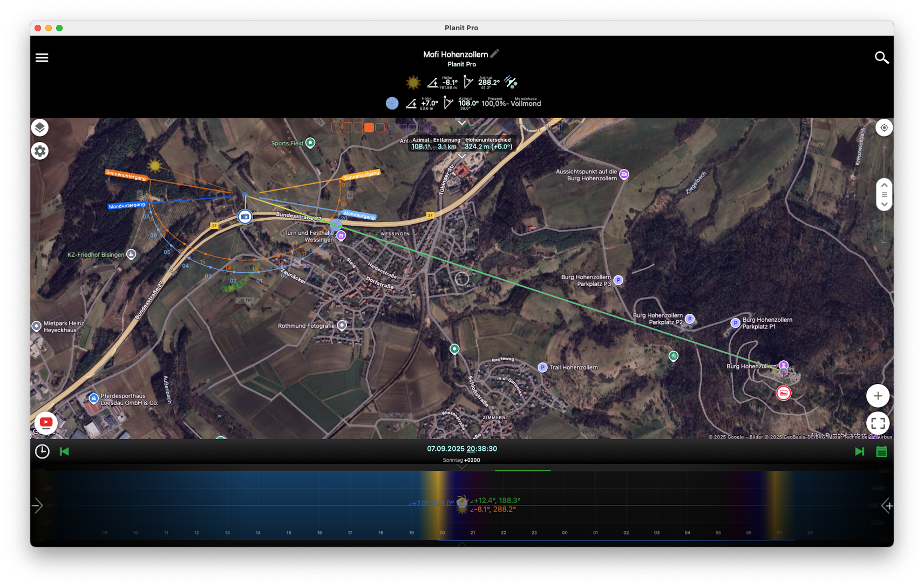
Task: Jump to next event with green arrow
Action: point(859,451)
